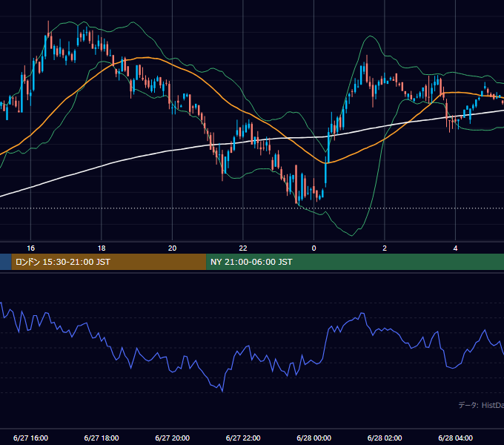Select the NY 21:00-06:00 JST session bar
The image size is (504, 445).
pos(355,262)
